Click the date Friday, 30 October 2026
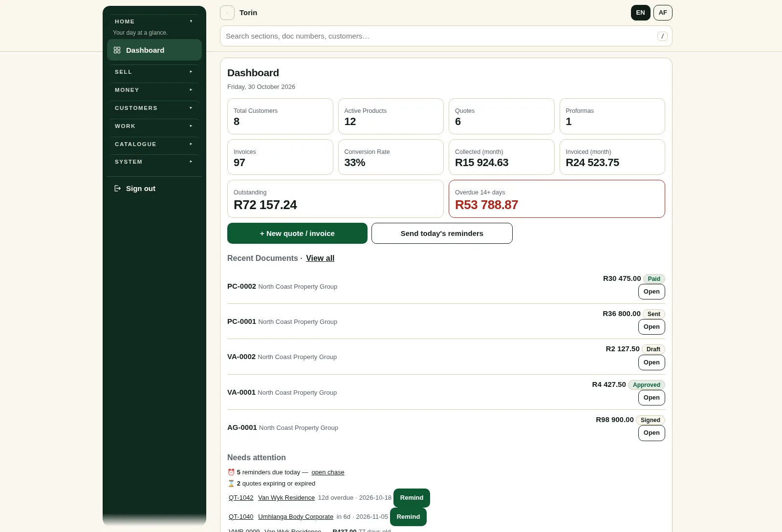The width and height of the screenshot is (782, 532). pyautogui.click(x=261, y=87)
